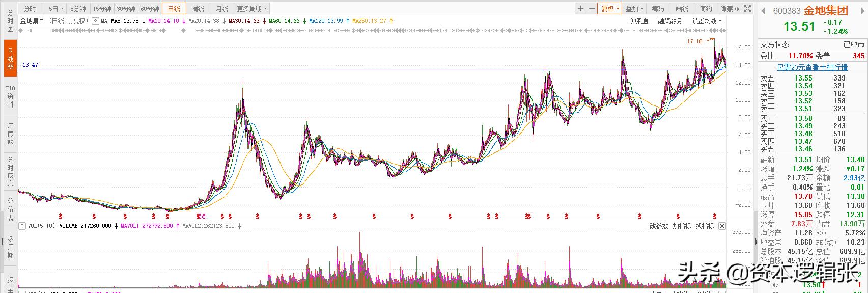868x293 pixels.
Task: Click the MA30:14.63 indicator label
Action: tap(244, 21)
